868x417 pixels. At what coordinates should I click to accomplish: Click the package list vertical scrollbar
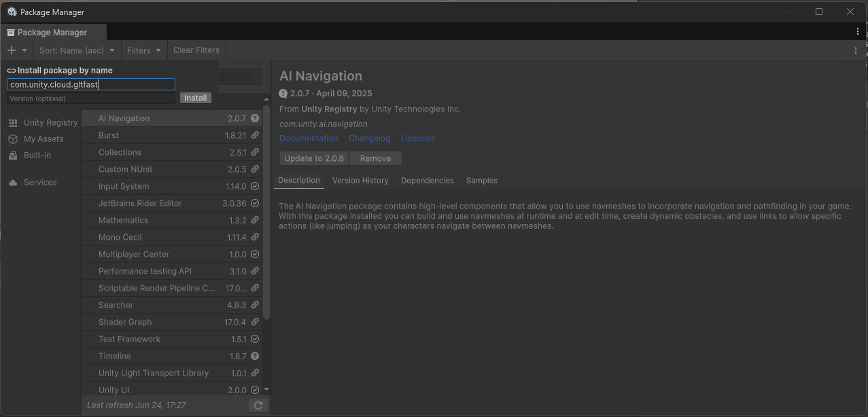[x=266, y=212]
